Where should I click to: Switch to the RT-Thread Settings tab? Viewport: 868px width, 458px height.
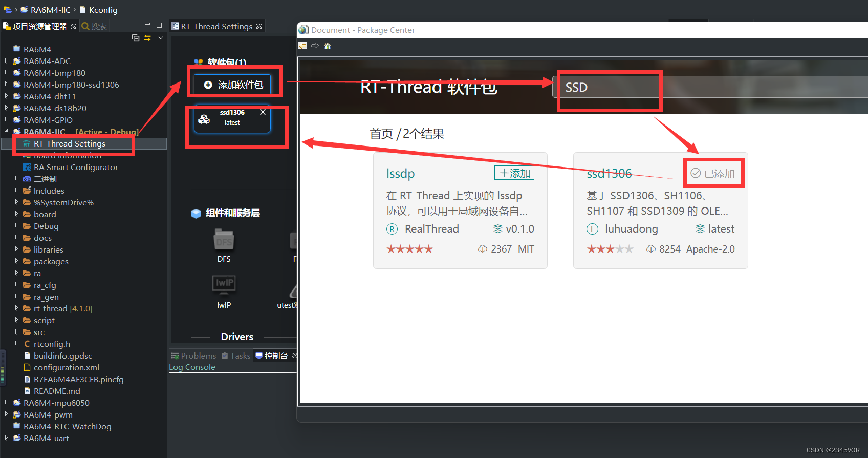pyautogui.click(x=216, y=26)
